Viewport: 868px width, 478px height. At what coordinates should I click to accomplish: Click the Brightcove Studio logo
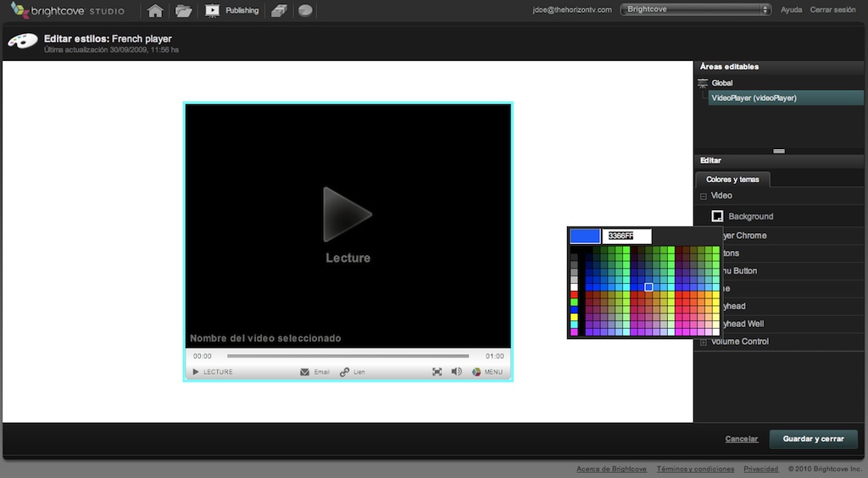click(x=68, y=10)
